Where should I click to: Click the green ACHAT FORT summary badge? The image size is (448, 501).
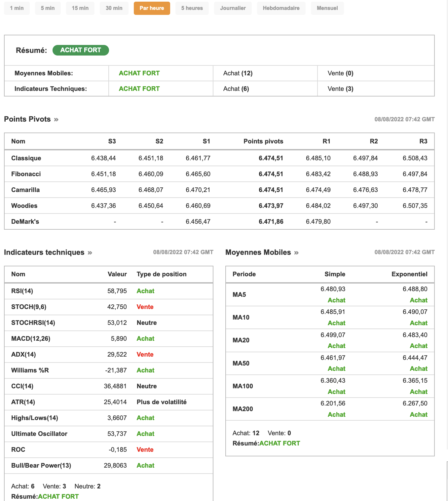pyautogui.click(x=81, y=50)
